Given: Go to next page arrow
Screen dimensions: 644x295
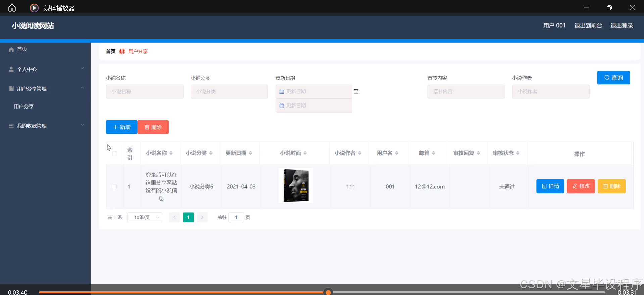Looking at the screenshot, I should point(202,217).
